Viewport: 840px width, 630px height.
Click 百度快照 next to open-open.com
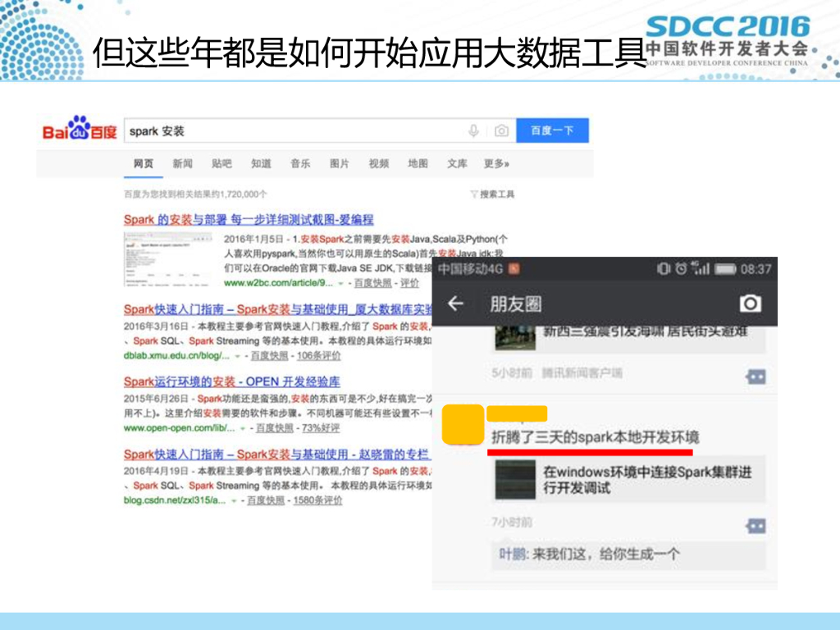click(275, 428)
